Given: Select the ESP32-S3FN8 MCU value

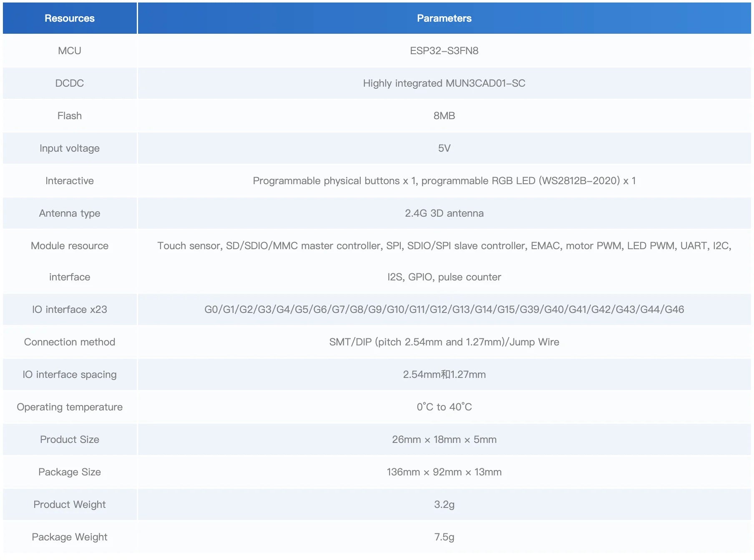Looking at the screenshot, I should click(x=444, y=51).
